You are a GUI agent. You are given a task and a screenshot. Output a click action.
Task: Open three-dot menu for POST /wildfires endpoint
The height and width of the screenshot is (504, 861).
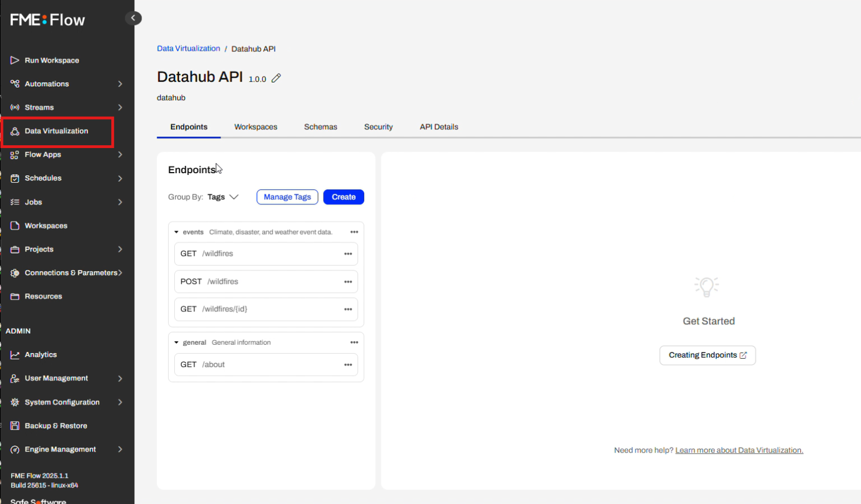(x=348, y=282)
